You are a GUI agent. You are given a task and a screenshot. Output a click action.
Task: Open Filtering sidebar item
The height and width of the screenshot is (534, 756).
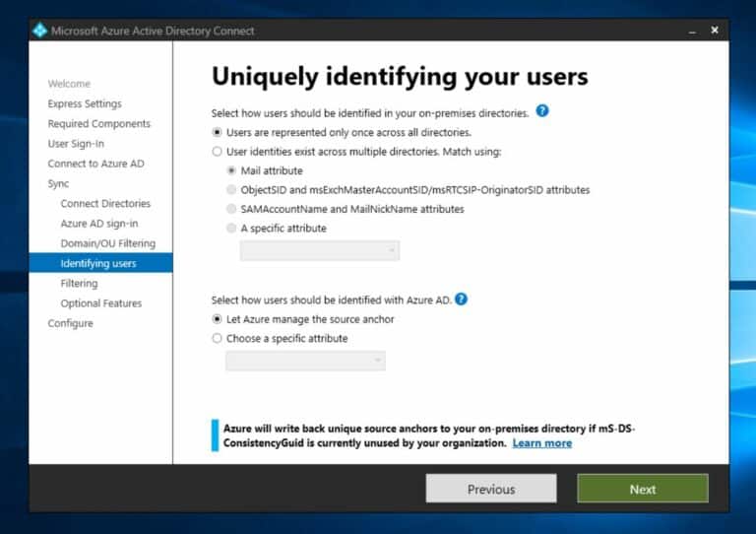79,283
